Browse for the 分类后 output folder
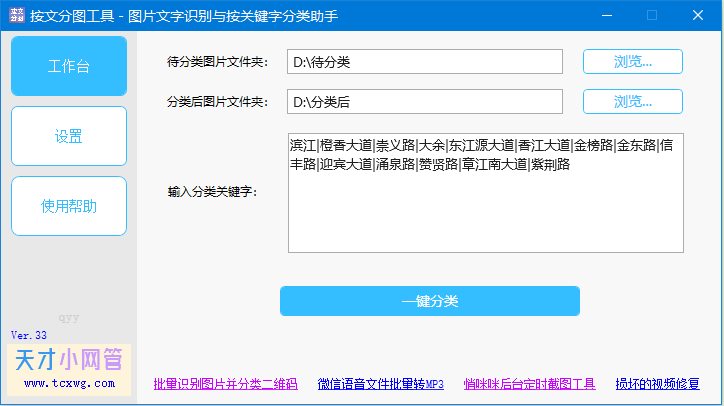 632,102
